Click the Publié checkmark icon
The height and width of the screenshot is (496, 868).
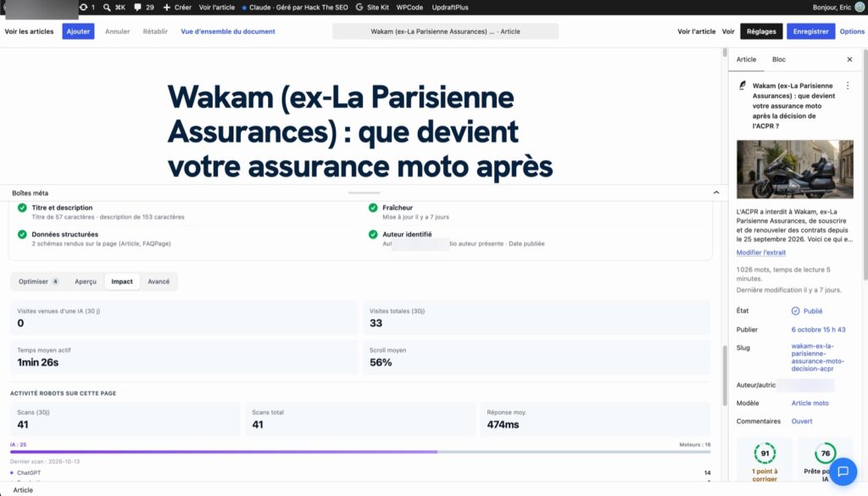tap(795, 311)
